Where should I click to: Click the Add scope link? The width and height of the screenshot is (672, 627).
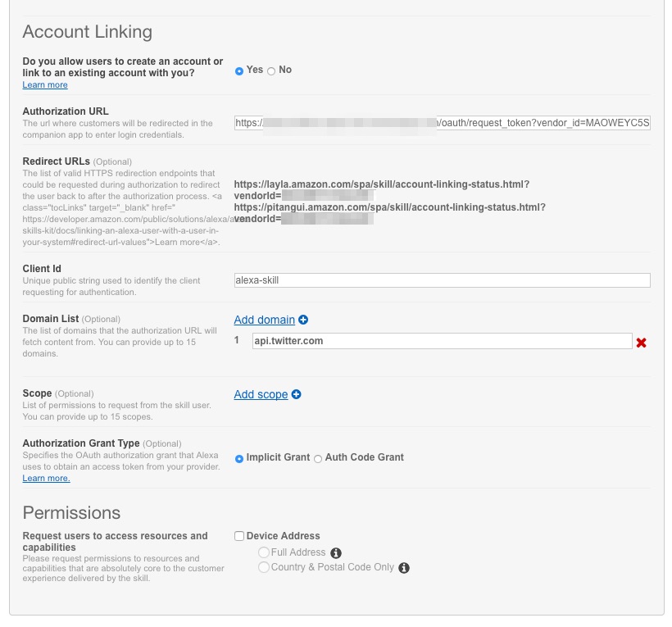[x=261, y=394]
